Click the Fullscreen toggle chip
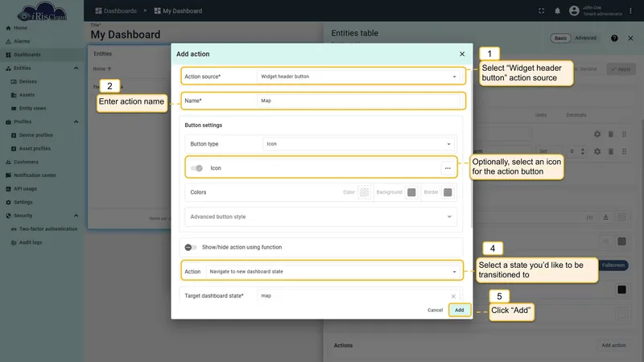 tap(613, 265)
